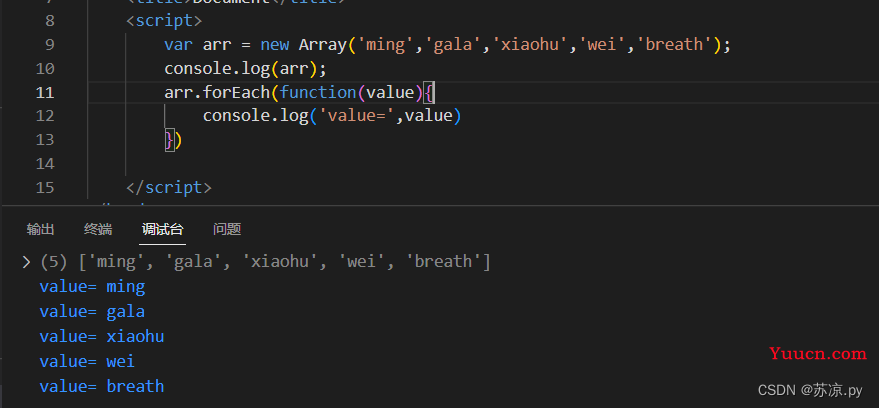The width and height of the screenshot is (879, 408).
Task: Switch to the 输出 panel tab
Action: click(x=40, y=229)
